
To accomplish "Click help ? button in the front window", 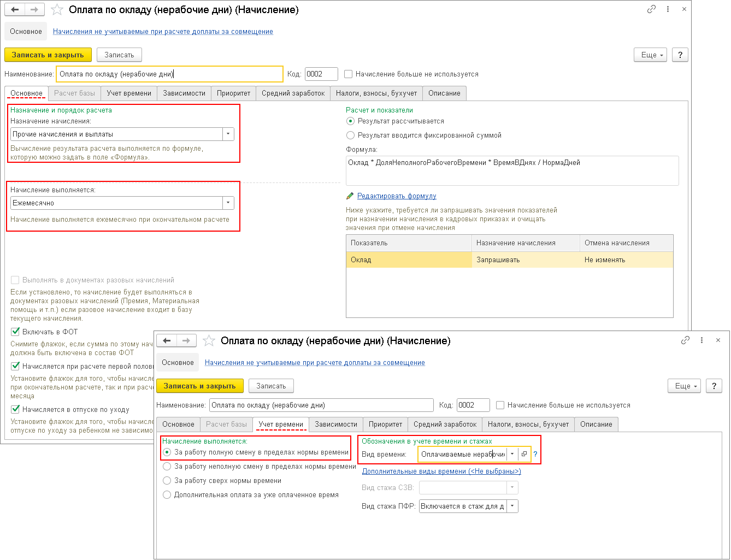I will (x=714, y=386).
